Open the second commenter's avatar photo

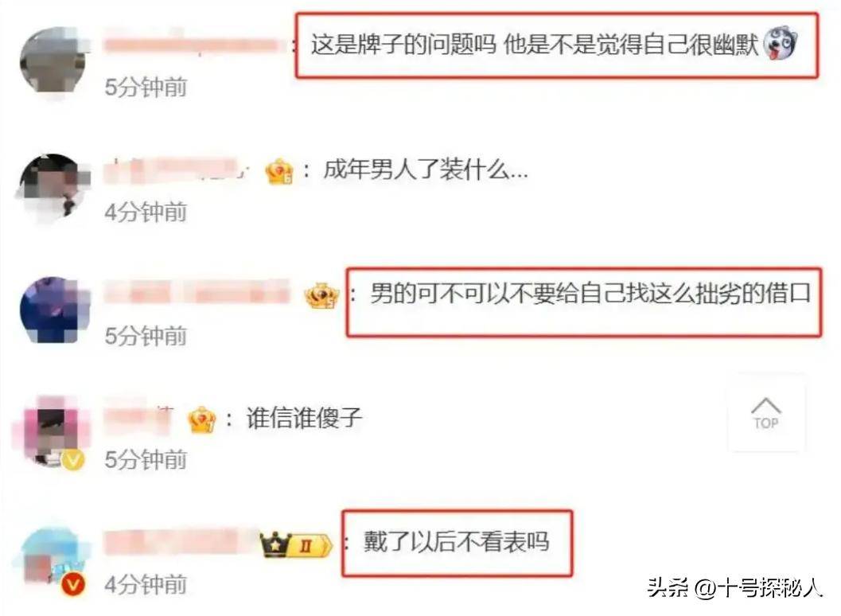52,188
